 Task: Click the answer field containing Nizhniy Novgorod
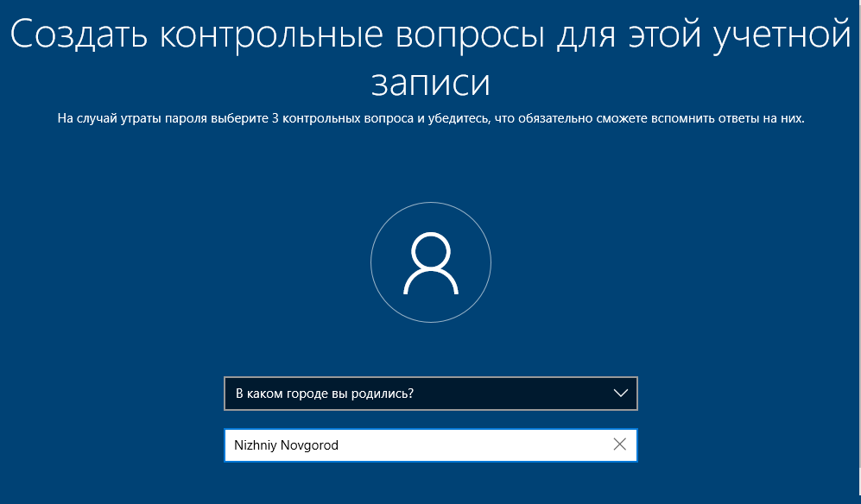point(430,444)
